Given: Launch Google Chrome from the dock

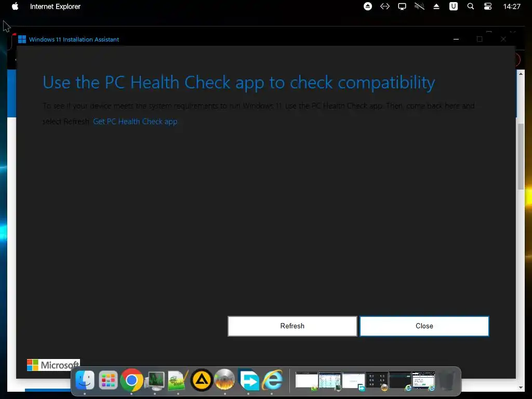Looking at the screenshot, I should tap(131, 380).
